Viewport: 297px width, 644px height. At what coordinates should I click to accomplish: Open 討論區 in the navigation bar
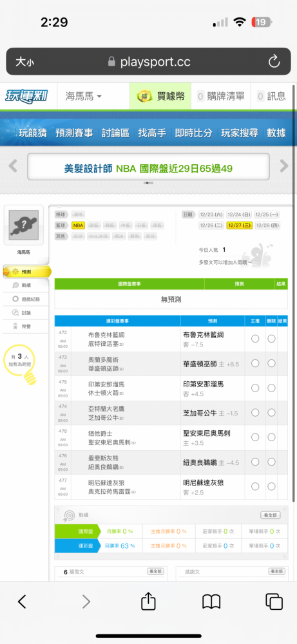(115, 133)
